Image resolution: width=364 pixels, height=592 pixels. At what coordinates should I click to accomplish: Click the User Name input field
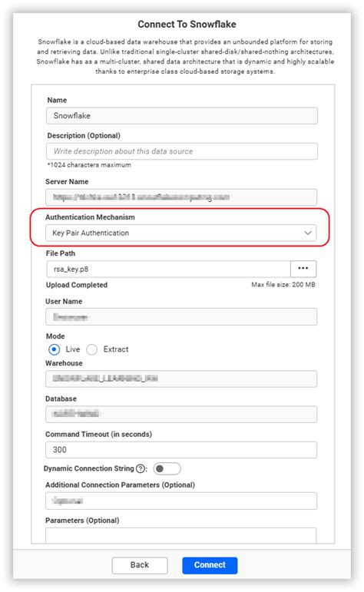pyautogui.click(x=181, y=317)
